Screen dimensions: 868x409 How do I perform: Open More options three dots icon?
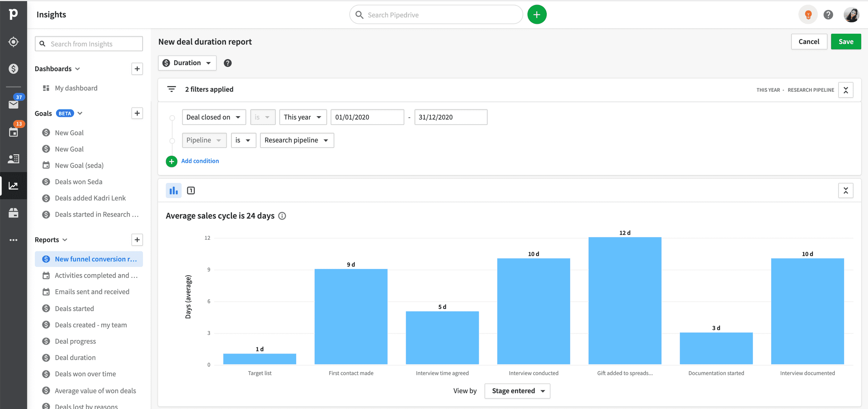(x=14, y=240)
